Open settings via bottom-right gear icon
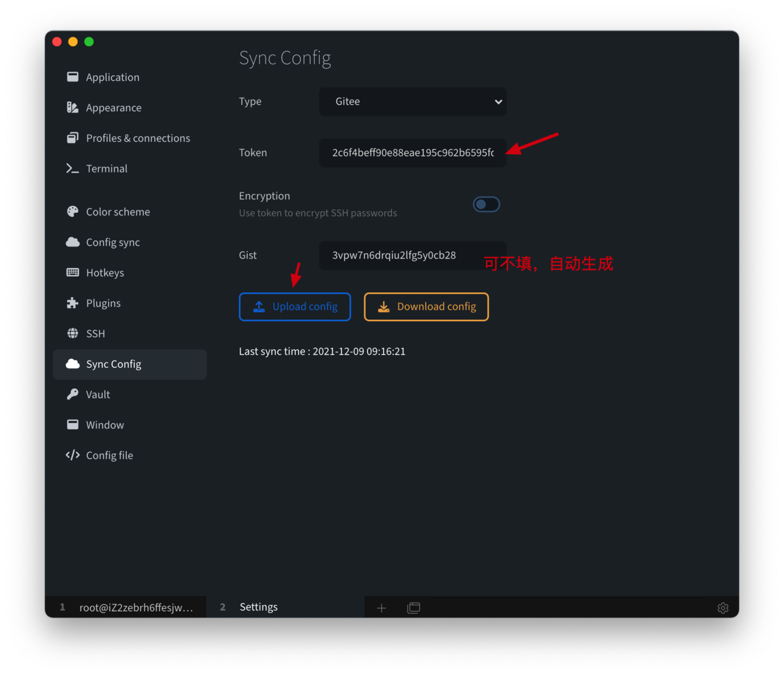784x677 pixels. (x=723, y=607)
